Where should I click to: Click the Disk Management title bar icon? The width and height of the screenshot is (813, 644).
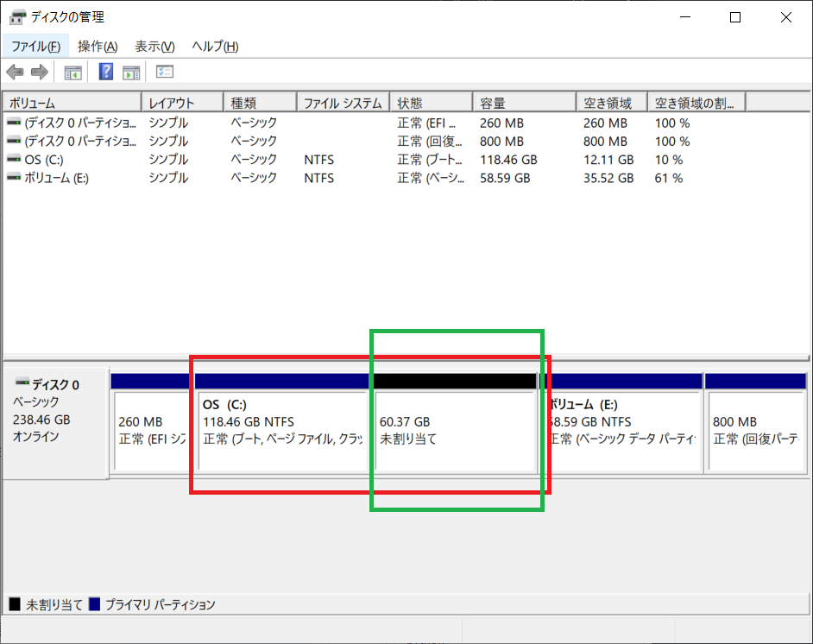pos(17,17)
